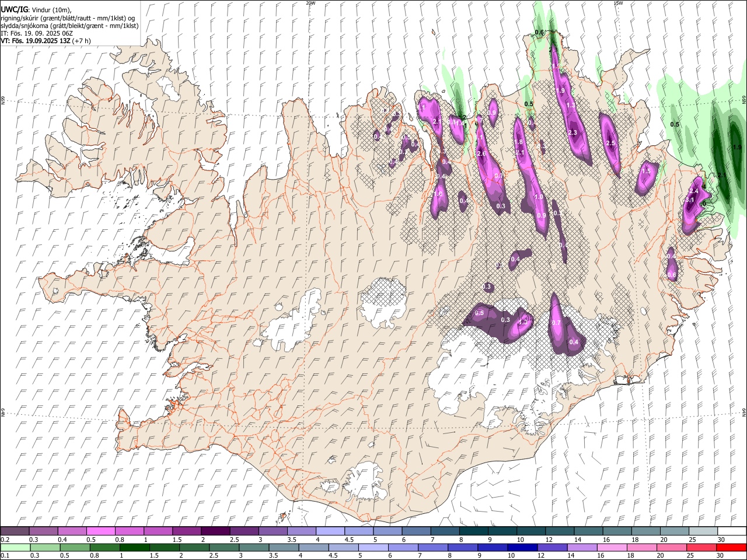Click the 'slydda/snjókoma (grátt/bleikt/grænt' legend line
Screen dimensions: 747x560
click(x=69, y=26)
